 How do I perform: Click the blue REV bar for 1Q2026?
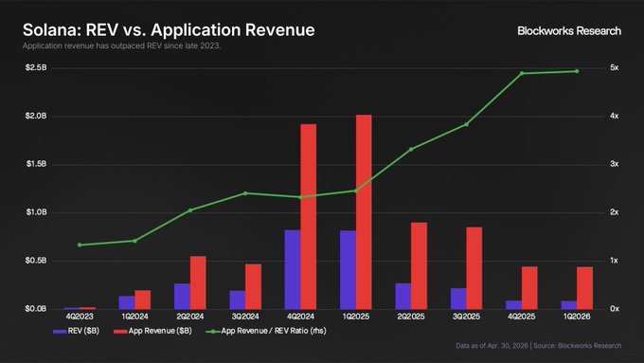569,305
